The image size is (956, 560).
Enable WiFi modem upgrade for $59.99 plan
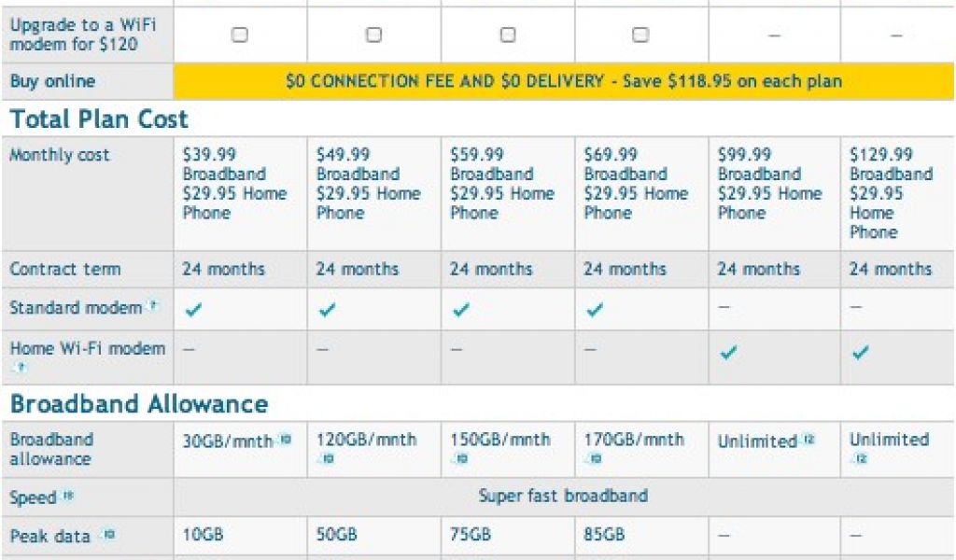[508, 35]
